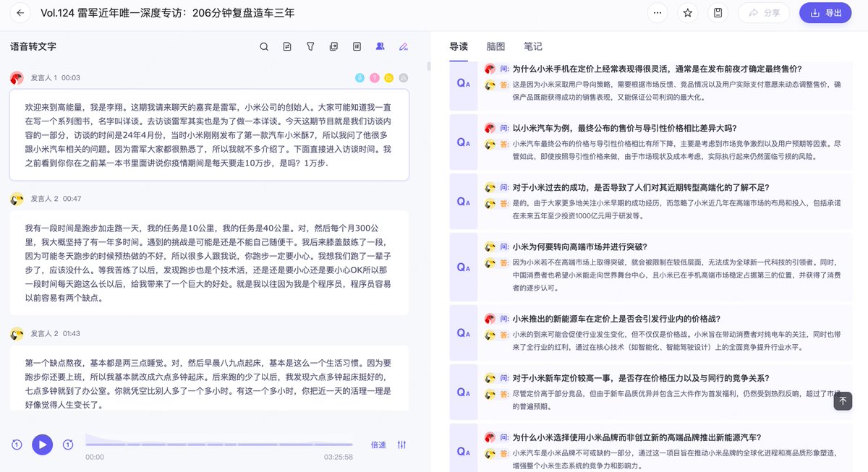
Task: Jump to timestamp 01:43
Action: pos(72,333)
